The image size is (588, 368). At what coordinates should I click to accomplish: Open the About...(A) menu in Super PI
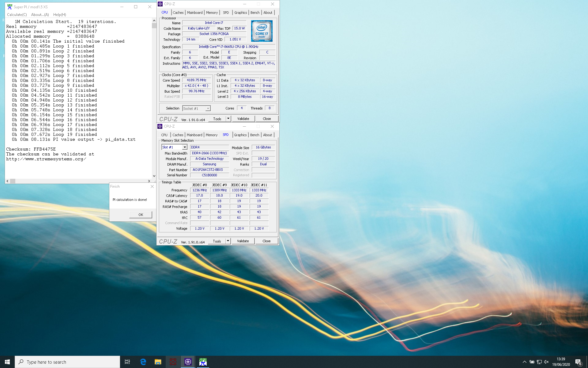(40, 15)
